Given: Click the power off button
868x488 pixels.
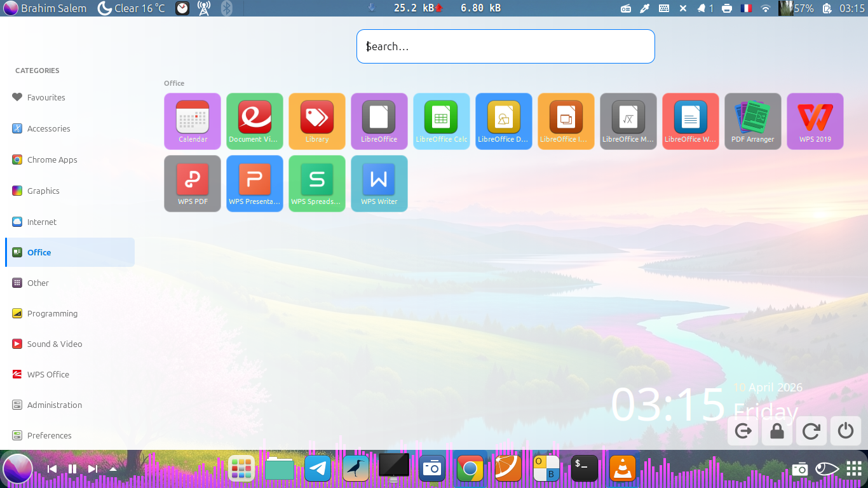Looking at the screenshot, I should pyautogui.click(x=845, y=431).
